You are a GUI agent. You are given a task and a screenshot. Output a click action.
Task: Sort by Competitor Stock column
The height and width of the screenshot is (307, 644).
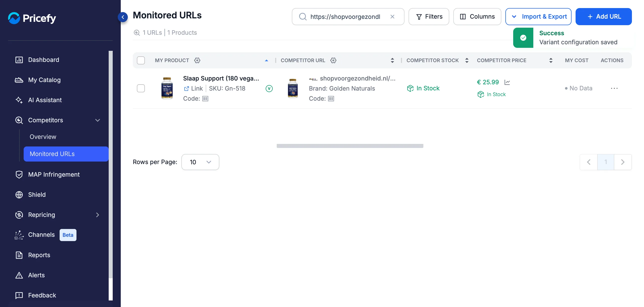click(x=467, y=60)
